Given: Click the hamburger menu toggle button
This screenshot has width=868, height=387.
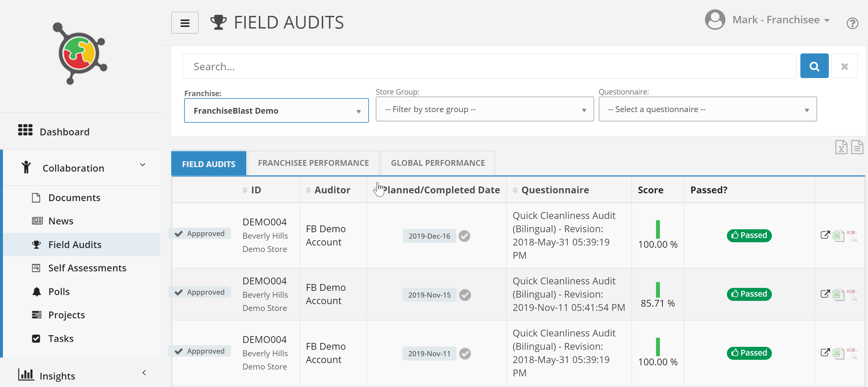Looking at the screenshot, I should click(x=185, y=23).
